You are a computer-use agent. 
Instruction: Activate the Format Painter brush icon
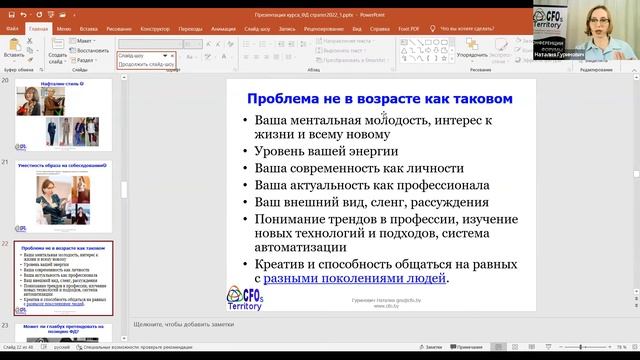29,60
